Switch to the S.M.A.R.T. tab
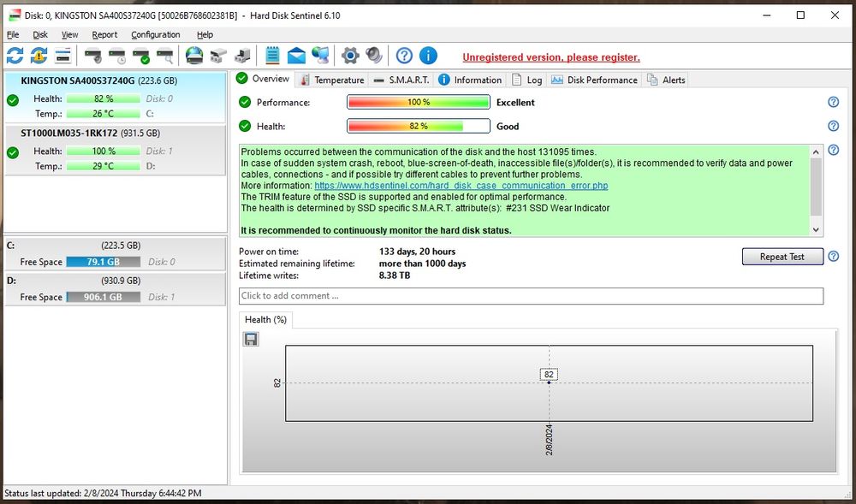The width and height of the screenshot is (856, 504). click(x=401, y=80)
